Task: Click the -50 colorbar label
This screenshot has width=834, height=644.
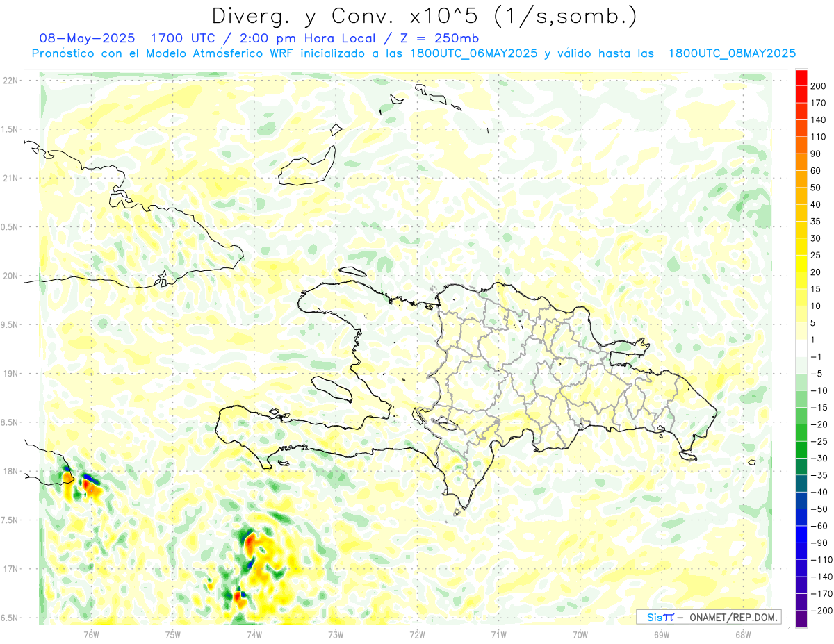Action: (x=819, y=509)
